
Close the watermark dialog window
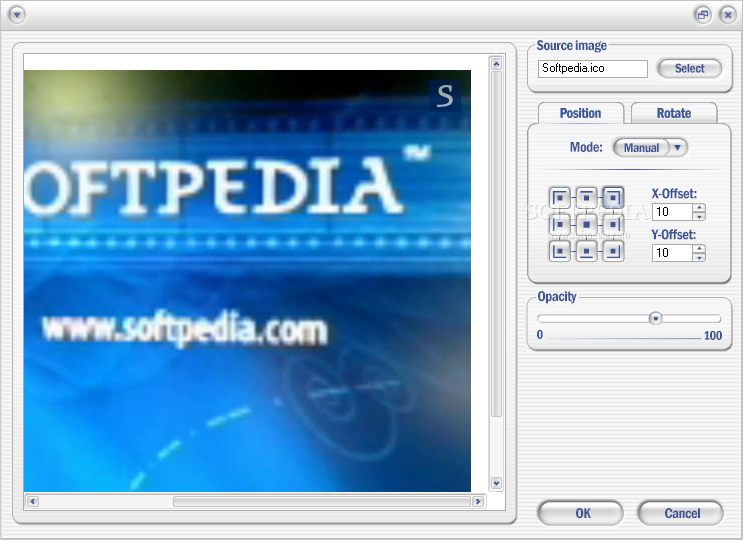(x=727, y=15)
